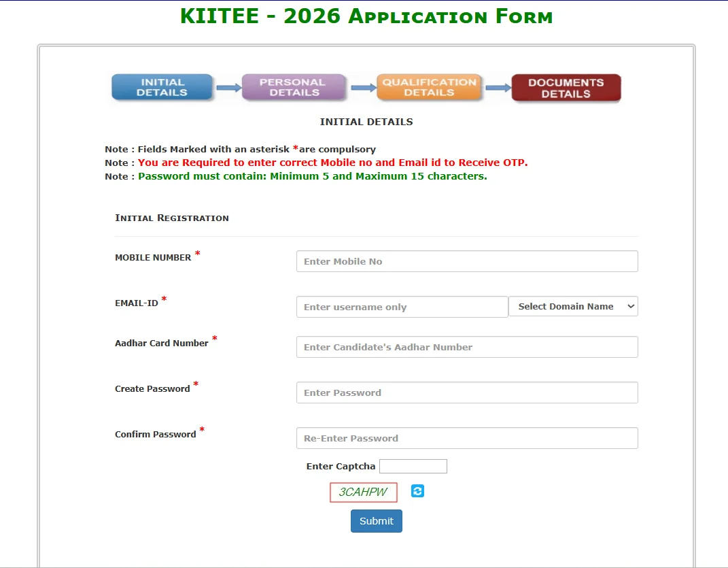Image resolution: width=728 pixels, height=568 pixels.
Task: Click into the Create Password field
Action: tap(467, 392)
